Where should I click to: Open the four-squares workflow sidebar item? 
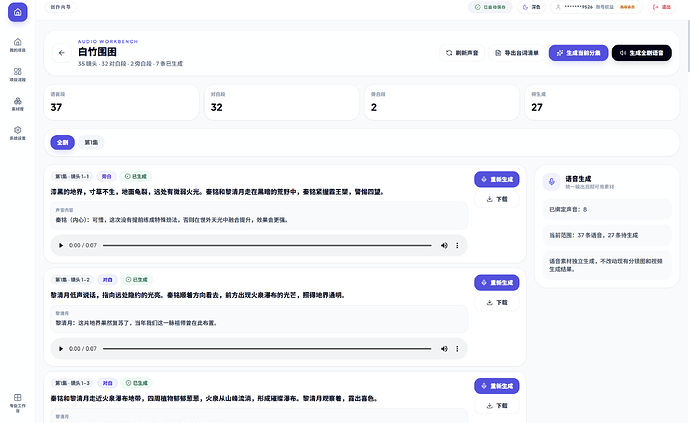(x=18, y=74)
